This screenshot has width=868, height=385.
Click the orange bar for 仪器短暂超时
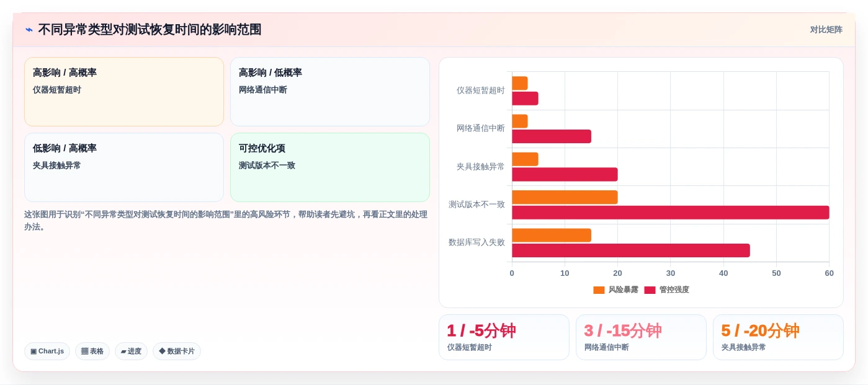click(520, 83)
